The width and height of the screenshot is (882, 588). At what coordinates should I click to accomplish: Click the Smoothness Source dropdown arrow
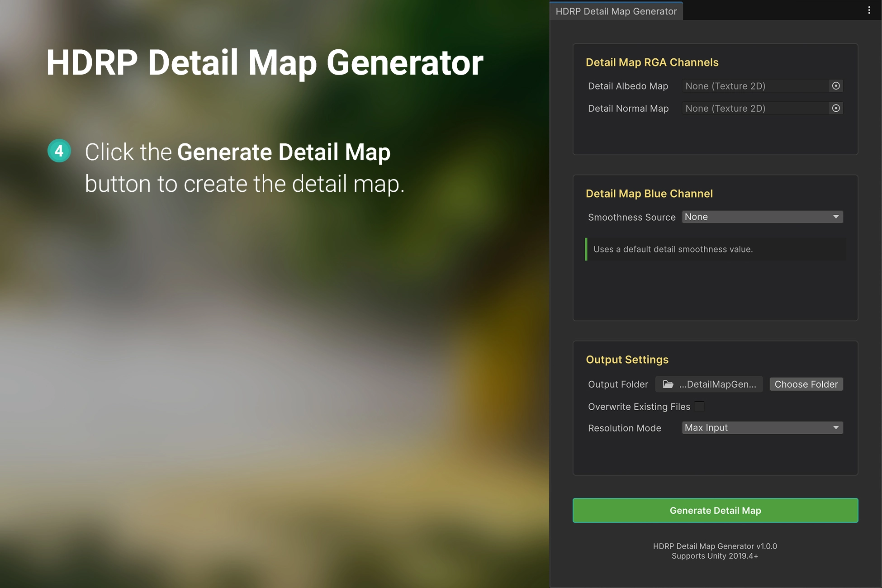click(x=836, y=217)
